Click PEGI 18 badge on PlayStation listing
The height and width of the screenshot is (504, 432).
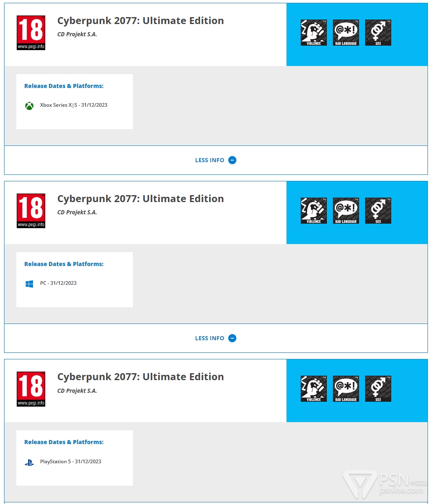coord(31,389)
